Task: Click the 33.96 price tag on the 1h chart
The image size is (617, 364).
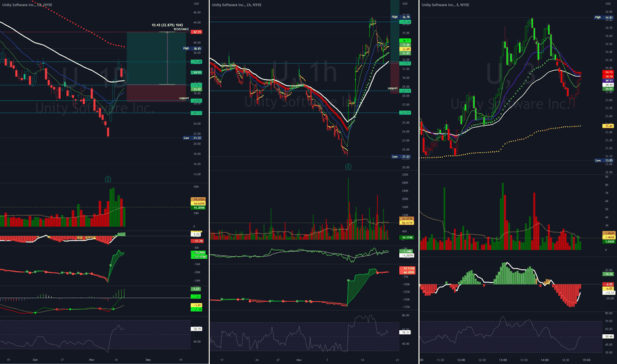Action: pos(405,45)
